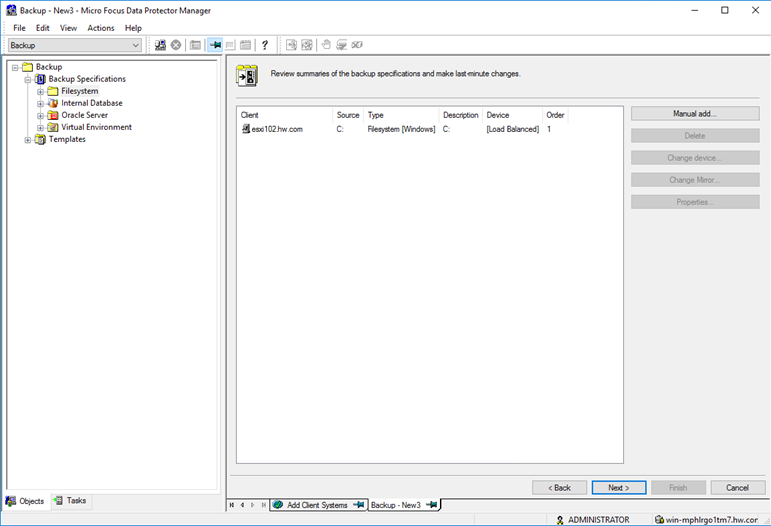Viewport: 771px width, 526px height.
Task: Click the Finish button
Action: 678,488
